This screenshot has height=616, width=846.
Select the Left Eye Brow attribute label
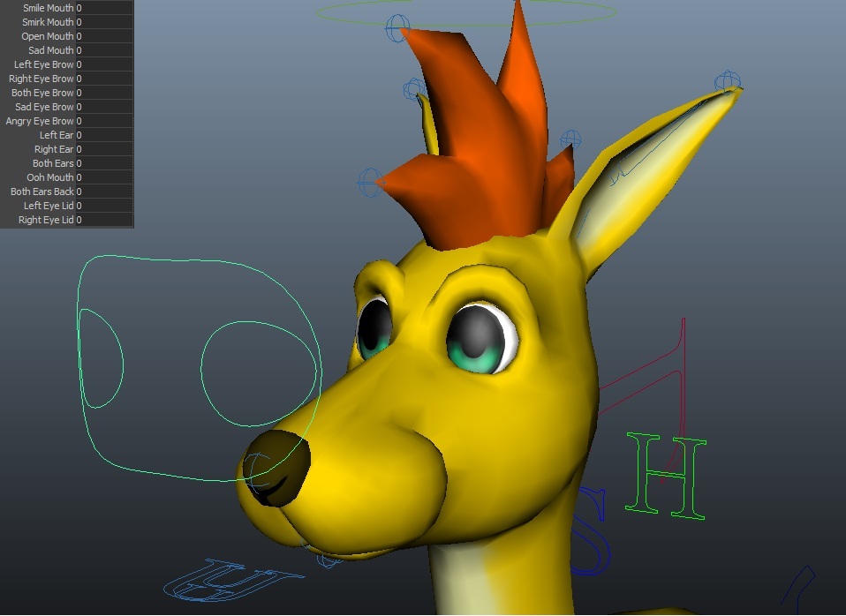click(43, 64)
